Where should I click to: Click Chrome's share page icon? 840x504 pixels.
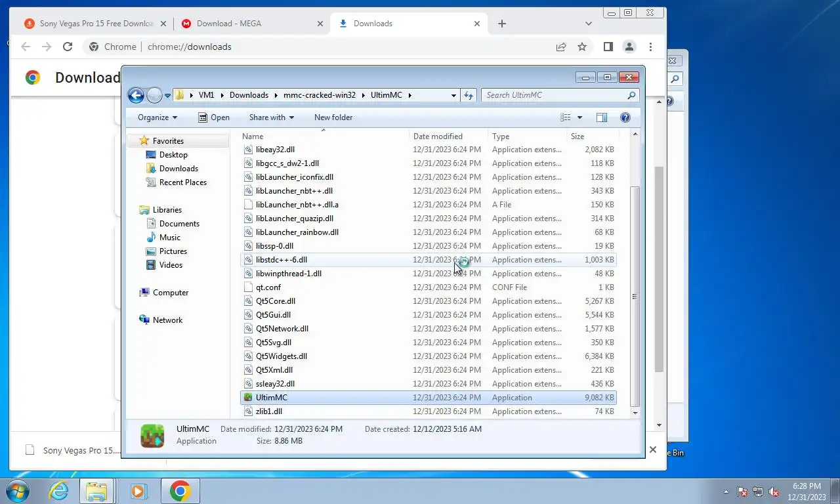click(561, 47)
